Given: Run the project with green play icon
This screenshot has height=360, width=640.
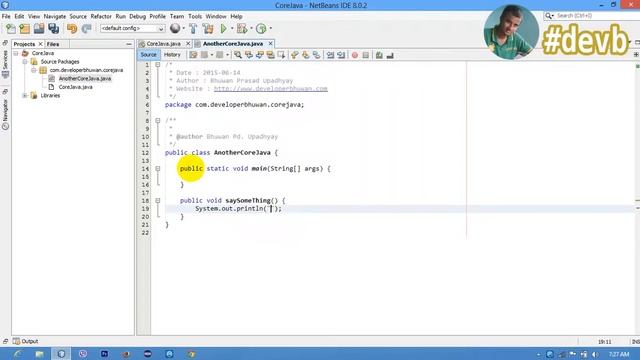Looking at the screenshot, I should point(223,28).
